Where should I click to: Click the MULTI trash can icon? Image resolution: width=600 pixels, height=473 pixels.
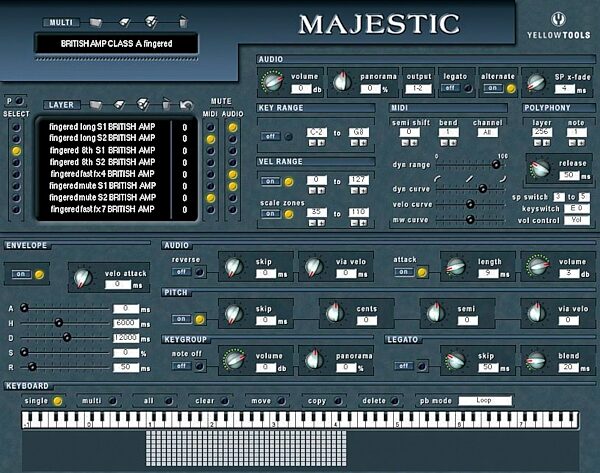click(183, 22)
